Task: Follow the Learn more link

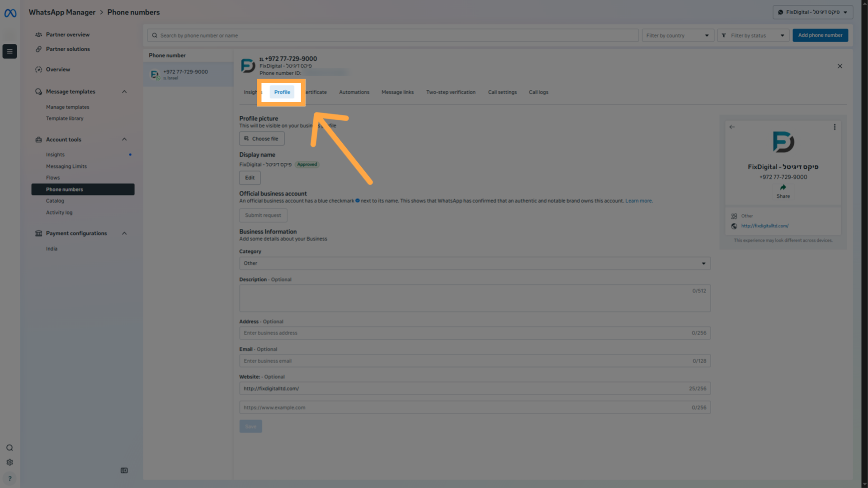Action: click(638, 201)
